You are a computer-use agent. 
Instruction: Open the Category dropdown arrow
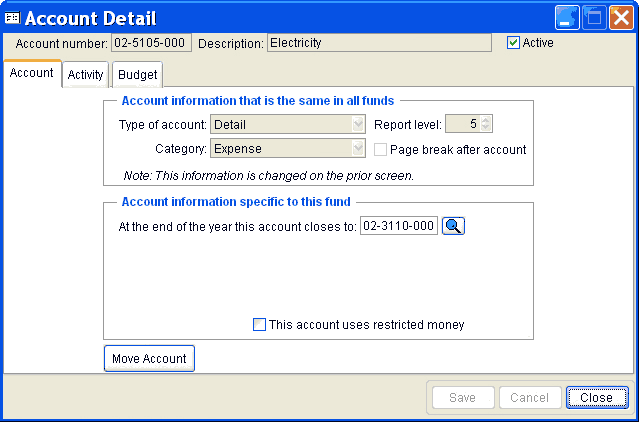tap(358, 149)
